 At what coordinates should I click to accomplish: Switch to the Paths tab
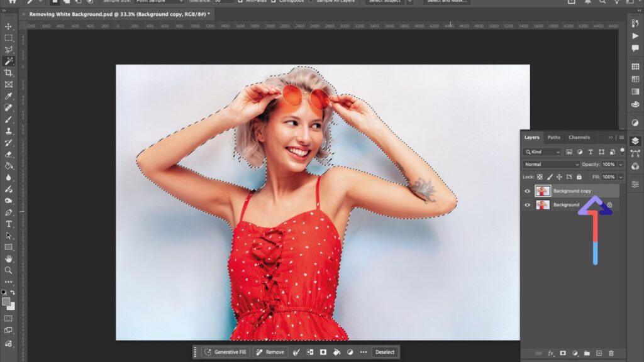[553, 138]
